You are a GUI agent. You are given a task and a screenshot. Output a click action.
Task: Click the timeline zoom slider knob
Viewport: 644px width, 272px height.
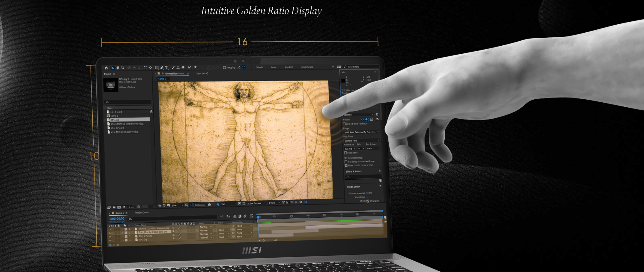point(264,240)
